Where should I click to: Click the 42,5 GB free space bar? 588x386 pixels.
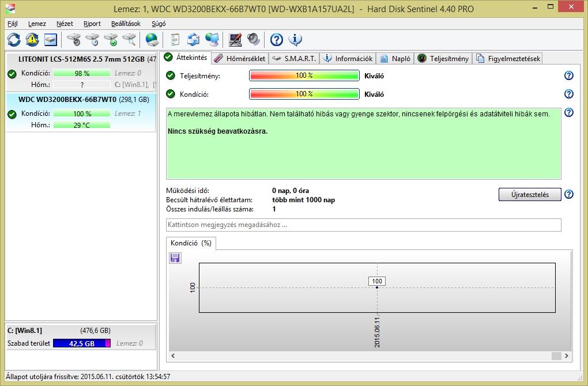[82, 343]
